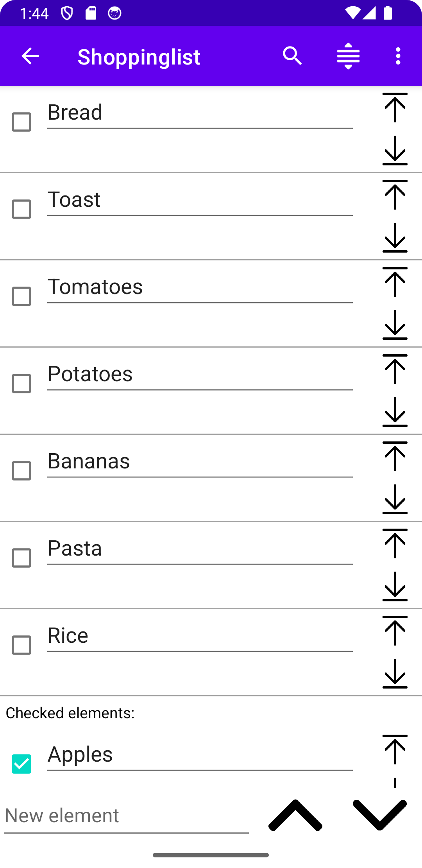Move Toast to the bottom of list
422x868 pixels.
[395, 238]
